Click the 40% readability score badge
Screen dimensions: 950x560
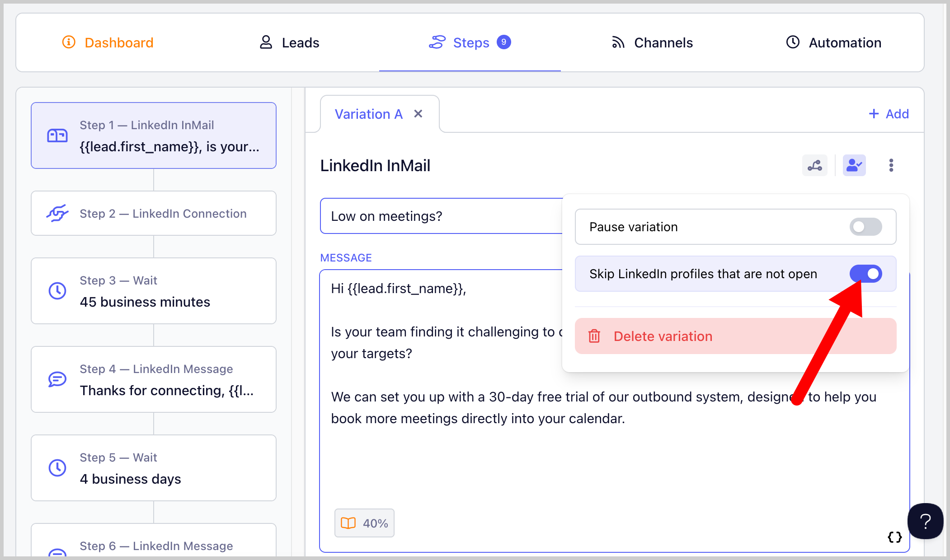364,523
